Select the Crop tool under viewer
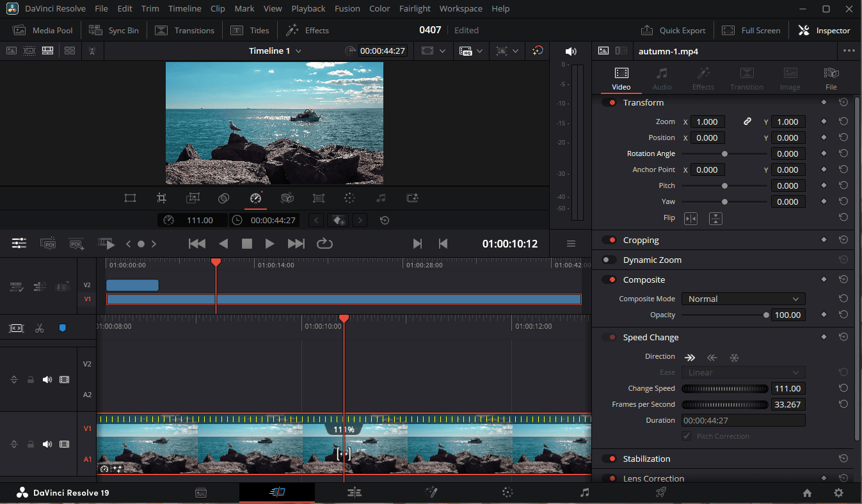The width and height of the screenshot is (862, 504). 162,198
